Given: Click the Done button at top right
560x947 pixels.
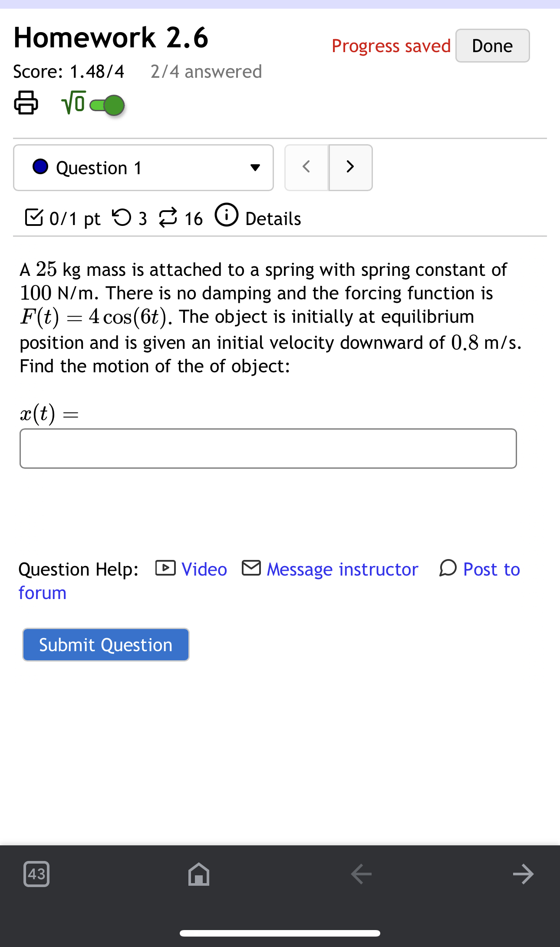Looking at the screenshot, I should pyautogui.click(x=492, y=45).
